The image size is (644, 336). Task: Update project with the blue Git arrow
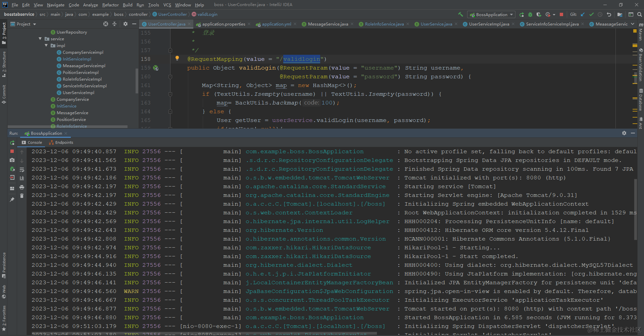pyautogui.click(x=583, y=14)
